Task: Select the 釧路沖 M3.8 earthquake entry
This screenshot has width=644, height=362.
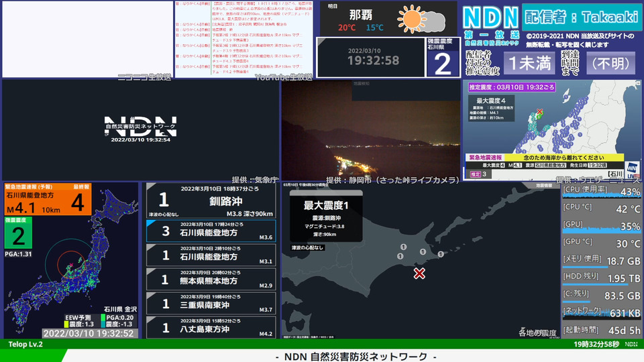Action: click(211, 200)
